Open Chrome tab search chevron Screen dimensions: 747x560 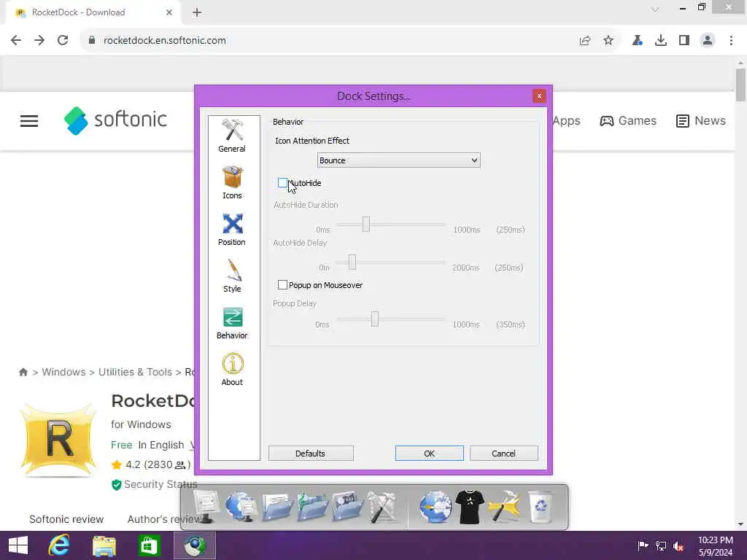(655, 9)
